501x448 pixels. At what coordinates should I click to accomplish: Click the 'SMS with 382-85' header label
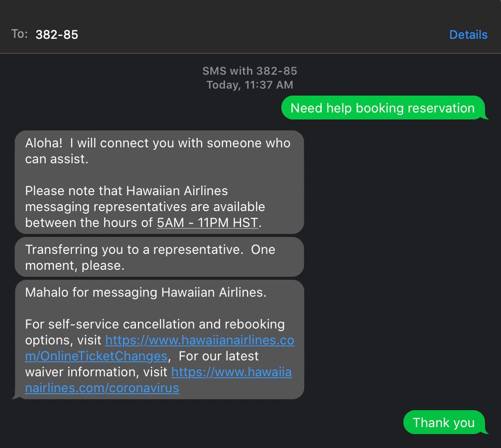[x=250, y=71]
